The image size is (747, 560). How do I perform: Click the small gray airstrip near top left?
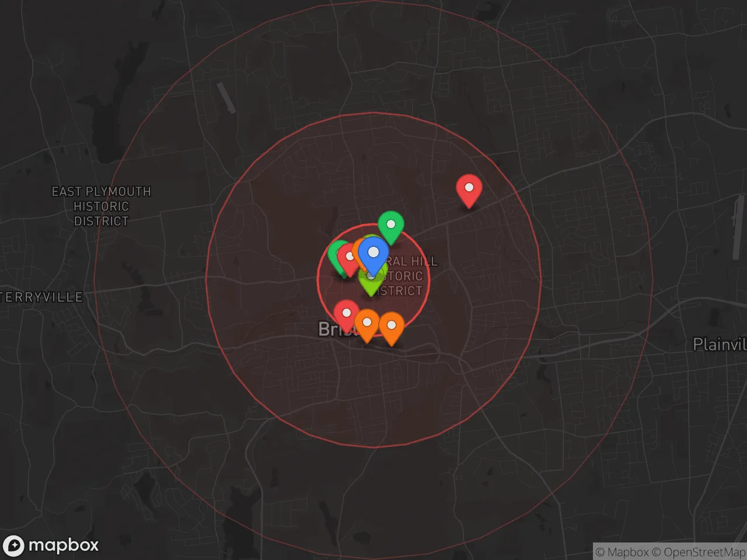point(226,97)
